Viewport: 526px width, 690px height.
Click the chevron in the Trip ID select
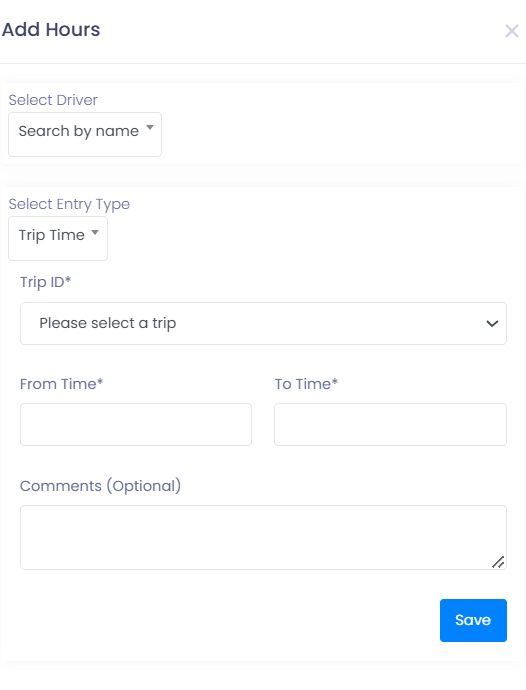pyautogui.click(x=492, y=323)
